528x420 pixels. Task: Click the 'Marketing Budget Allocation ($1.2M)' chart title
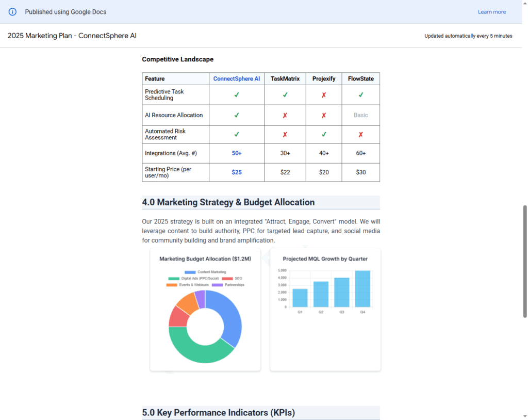tap(205, 259)
